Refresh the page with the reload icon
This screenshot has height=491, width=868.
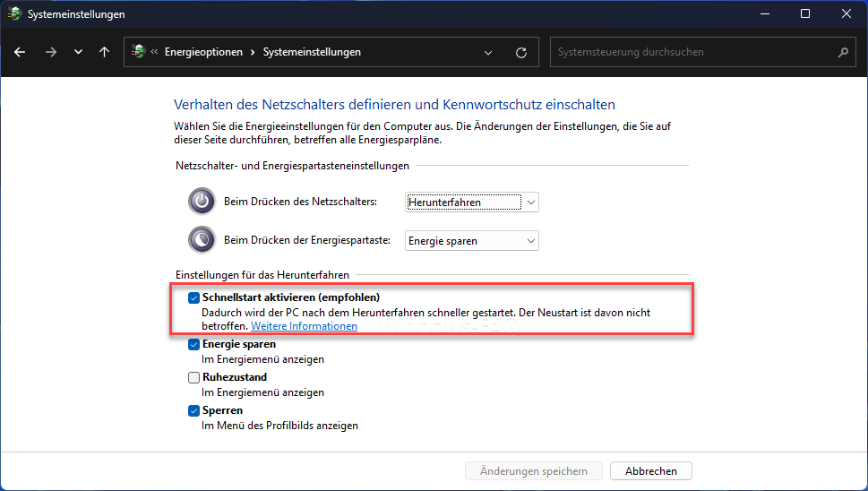(x=521, y=53)
